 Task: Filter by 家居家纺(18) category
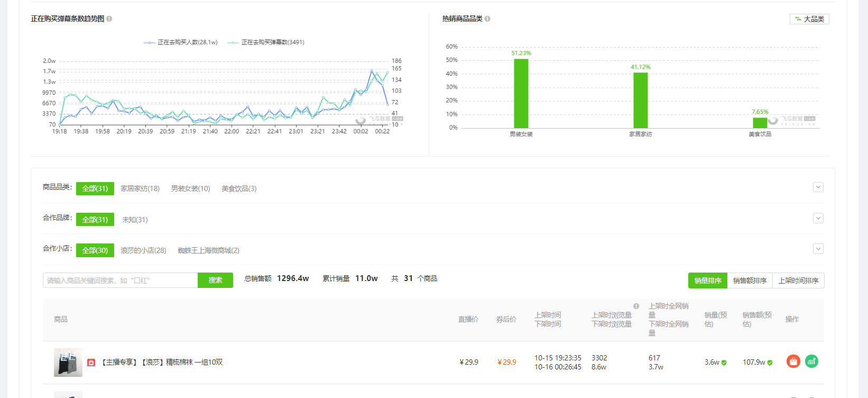pos(140,188)
